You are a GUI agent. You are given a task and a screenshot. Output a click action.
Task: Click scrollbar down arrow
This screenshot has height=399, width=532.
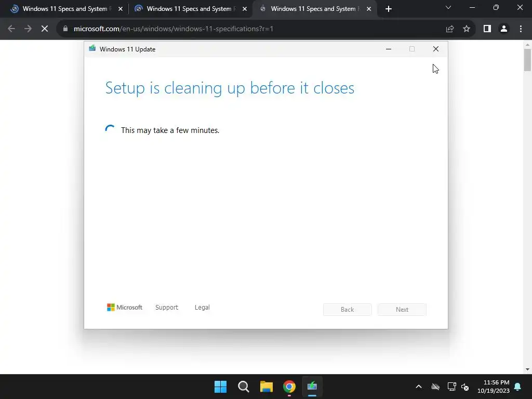click(x=527, y=369)
